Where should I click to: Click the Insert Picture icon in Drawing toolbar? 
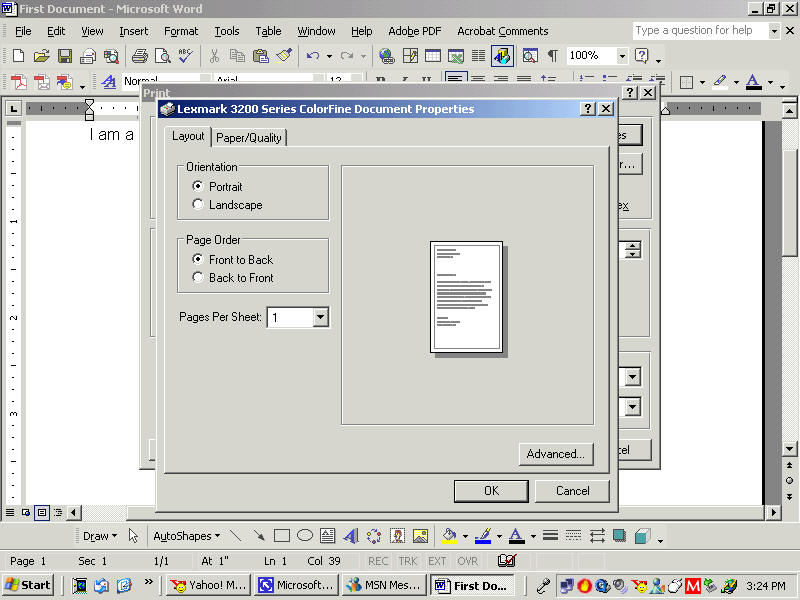tap(420, 536)
